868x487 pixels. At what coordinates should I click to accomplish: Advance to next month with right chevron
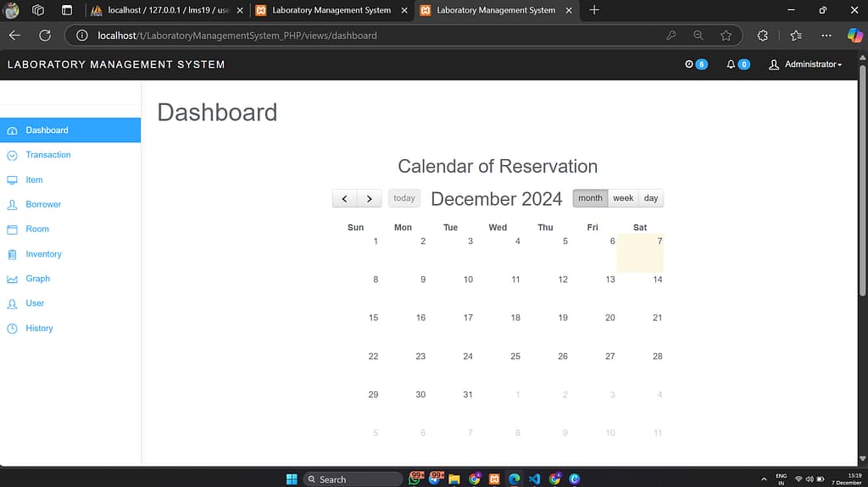coord(369,198)
